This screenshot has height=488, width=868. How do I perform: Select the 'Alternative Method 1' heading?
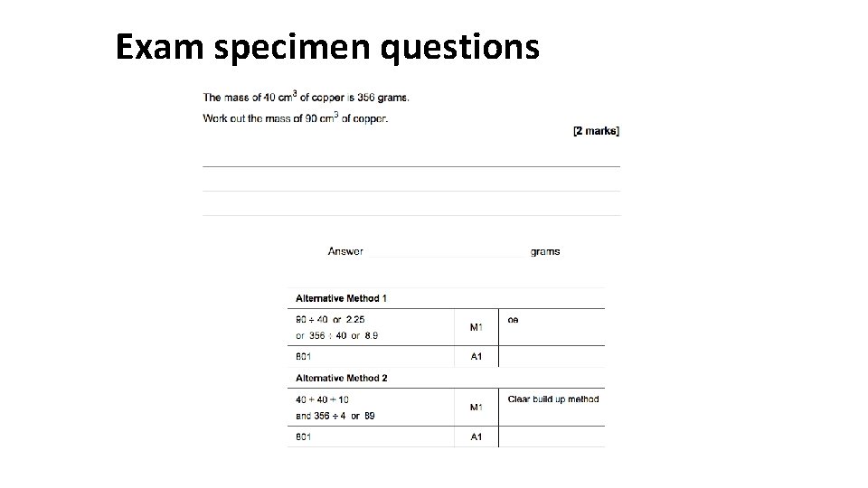tap(342, 298)
